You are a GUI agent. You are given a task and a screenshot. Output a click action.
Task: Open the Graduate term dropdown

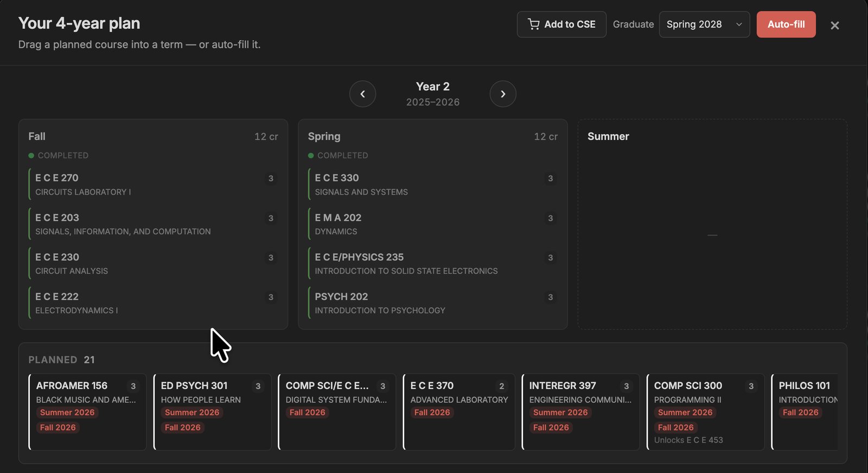(x=704, y=24)
